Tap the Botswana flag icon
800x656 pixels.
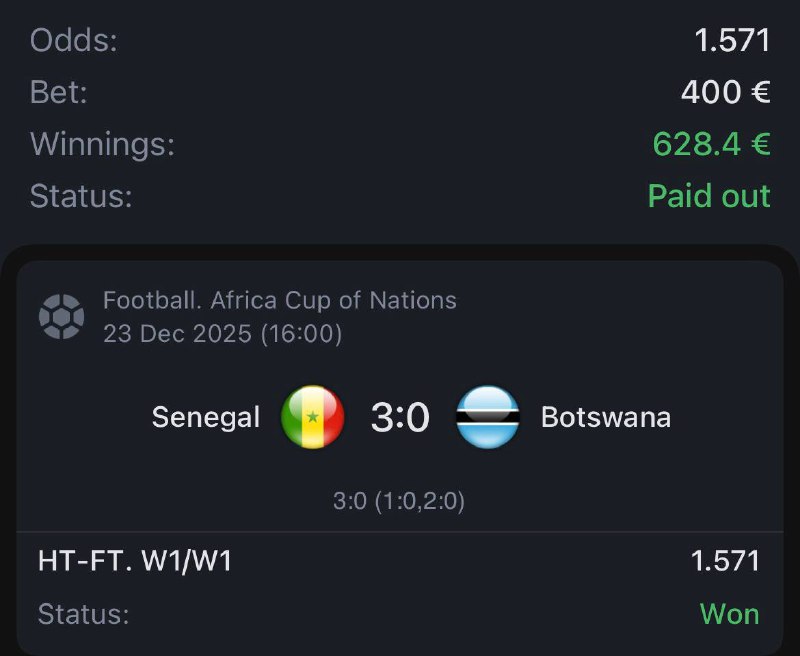pyautogui.click(x=488, y=417)
